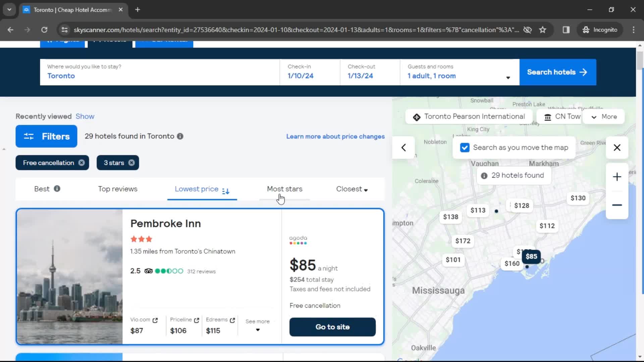Open the Pembroke Inn hotel title

click(x=166, y=224)
